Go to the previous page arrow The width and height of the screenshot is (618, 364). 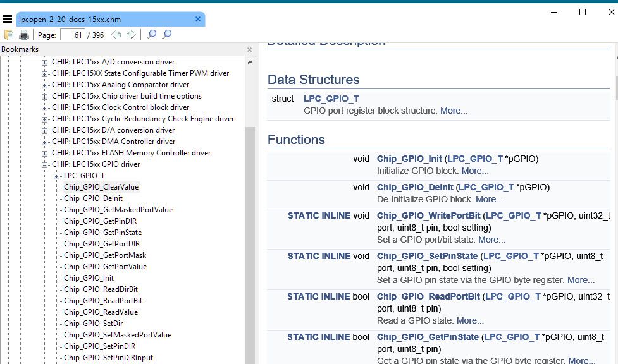pyautogui.click(x=116, y=35)
